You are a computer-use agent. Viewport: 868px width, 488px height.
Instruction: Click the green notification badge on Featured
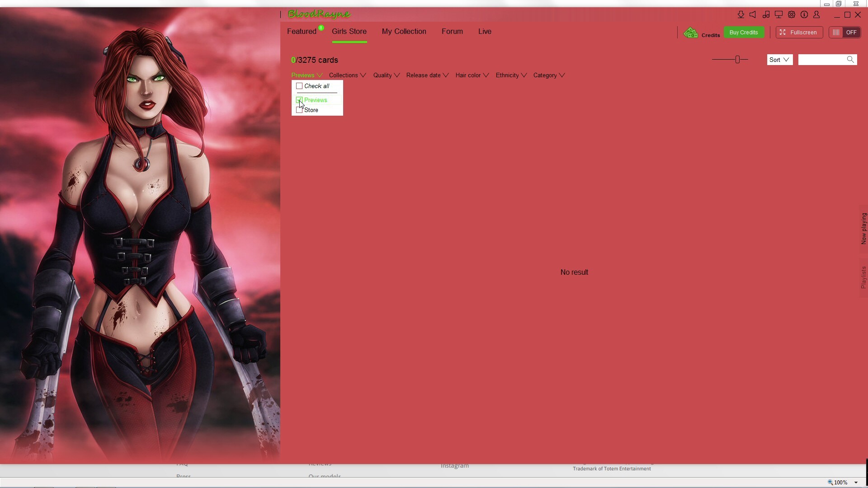[x=321, y=28]
